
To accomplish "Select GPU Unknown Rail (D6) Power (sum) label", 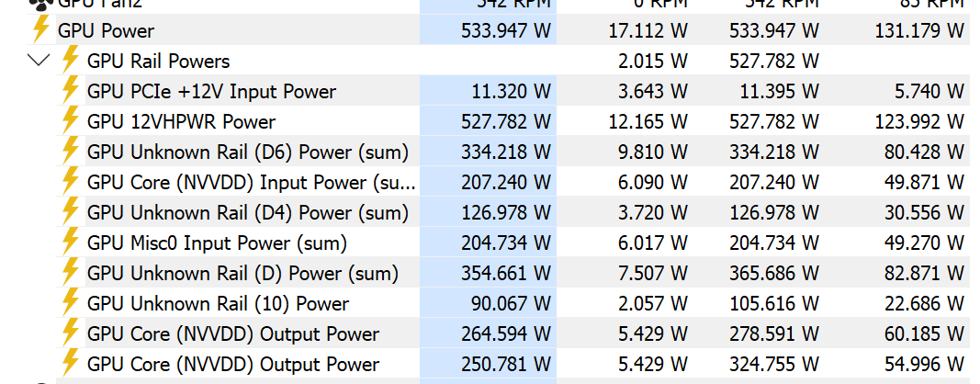I will 247,152.
